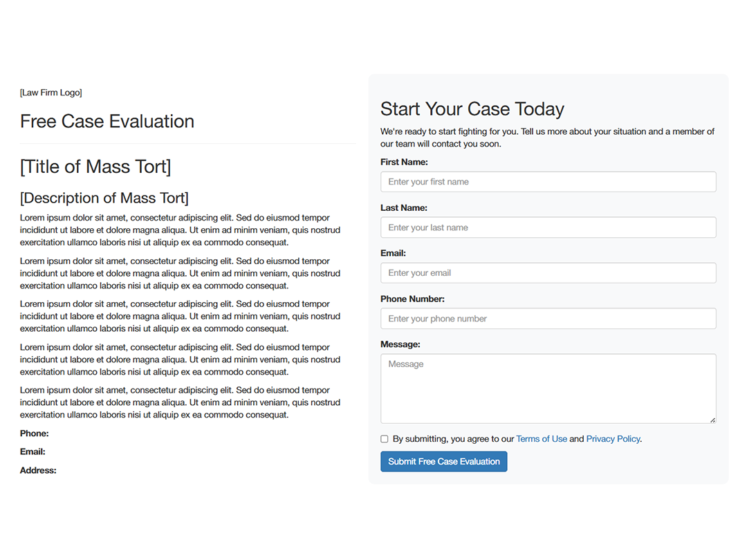Select the Free Case Evaluation heading
Image resolution: width=747 pixels, height=560 pixels.
click(107, 122)
